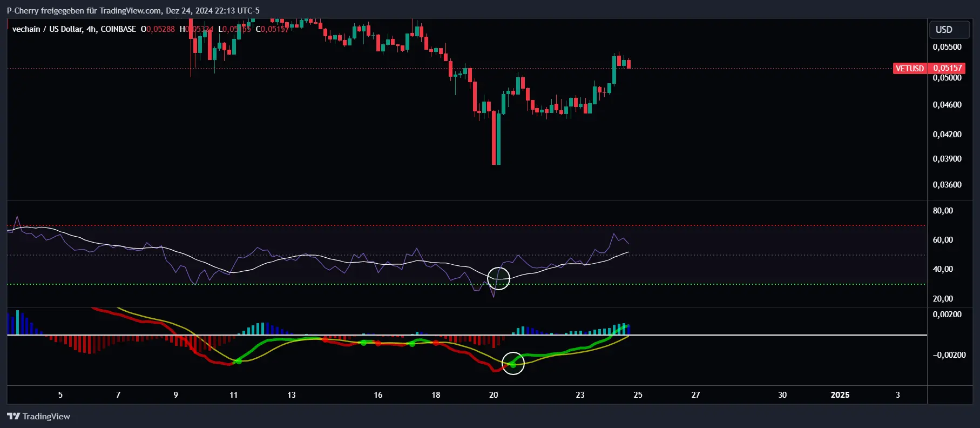Click the RSI 40,00 axis label

click(943, 269)
